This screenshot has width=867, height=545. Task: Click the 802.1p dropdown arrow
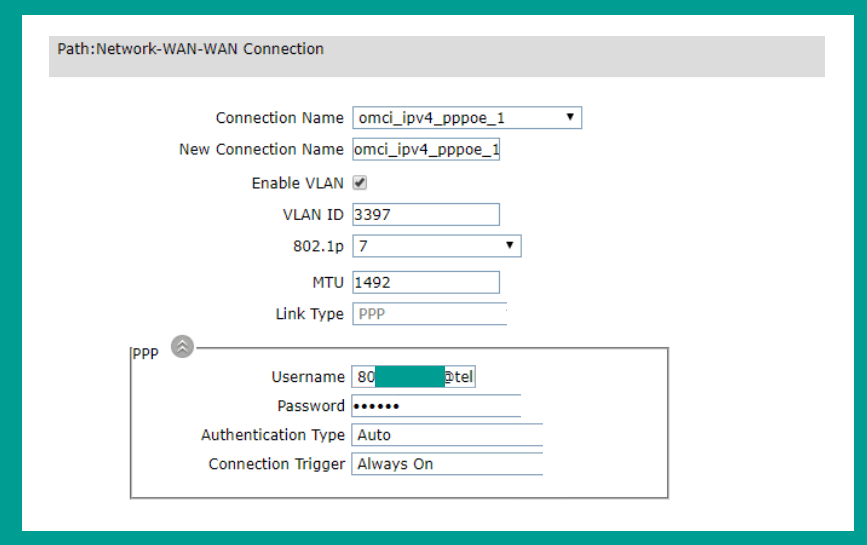510,245
